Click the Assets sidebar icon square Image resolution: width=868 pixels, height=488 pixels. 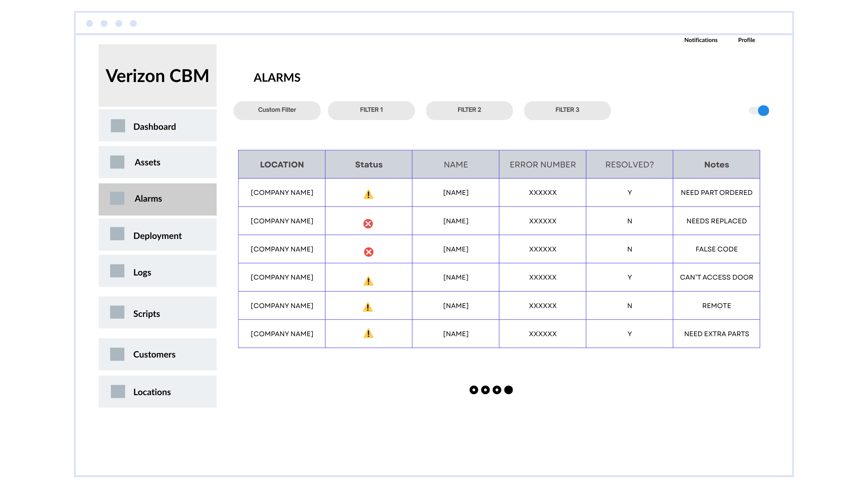pyautogui.click(x=117, y=162)
